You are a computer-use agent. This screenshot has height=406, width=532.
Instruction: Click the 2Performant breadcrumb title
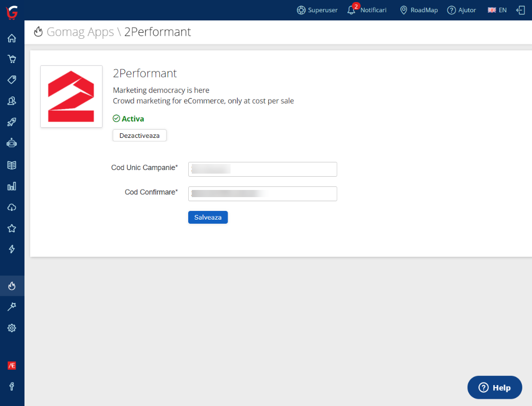point(158,32)
